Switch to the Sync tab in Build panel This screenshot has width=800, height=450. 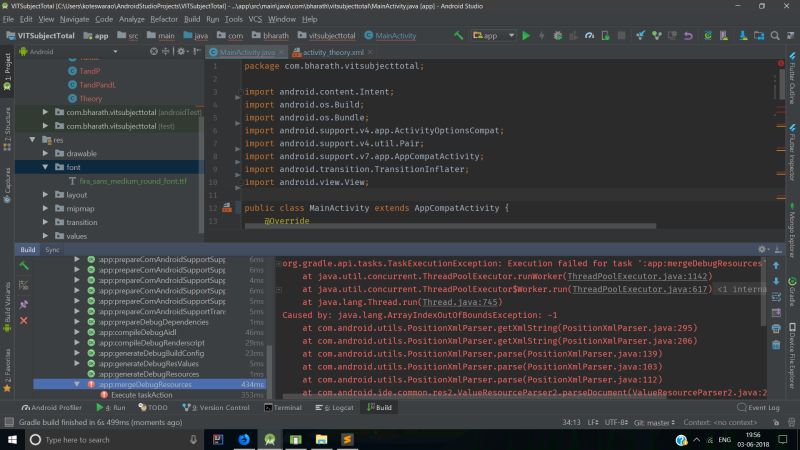coord(52,249)
